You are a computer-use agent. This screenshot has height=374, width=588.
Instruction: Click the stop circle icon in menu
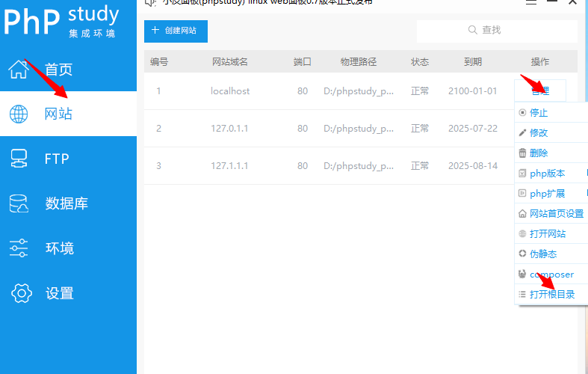522,112
